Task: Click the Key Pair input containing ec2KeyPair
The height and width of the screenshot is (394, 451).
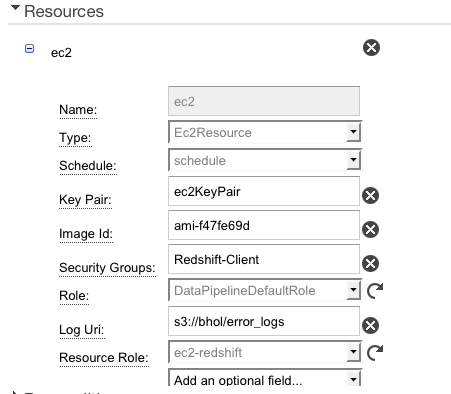Action: point(264,191)
